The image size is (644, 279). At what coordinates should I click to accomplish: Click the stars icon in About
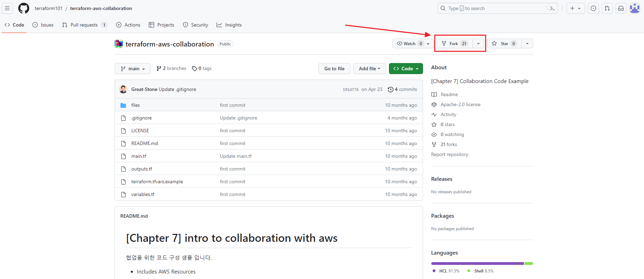pos(434,124)
